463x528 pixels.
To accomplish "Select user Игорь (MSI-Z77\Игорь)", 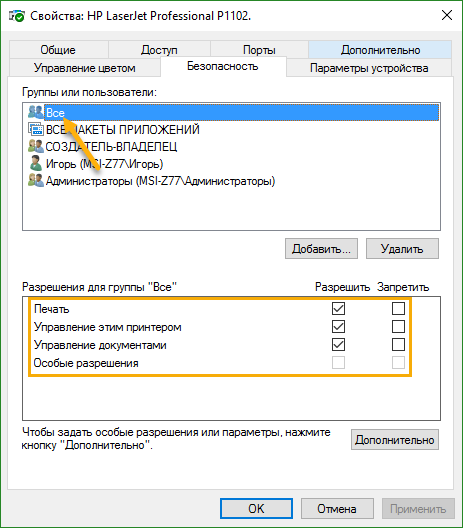I will [104, 164].
